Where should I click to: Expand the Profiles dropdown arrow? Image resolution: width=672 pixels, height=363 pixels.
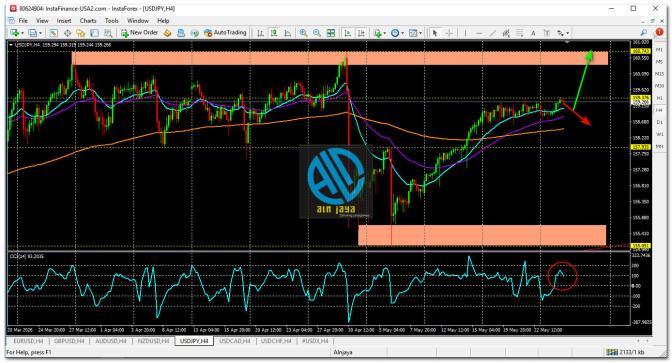coord(40,33)
